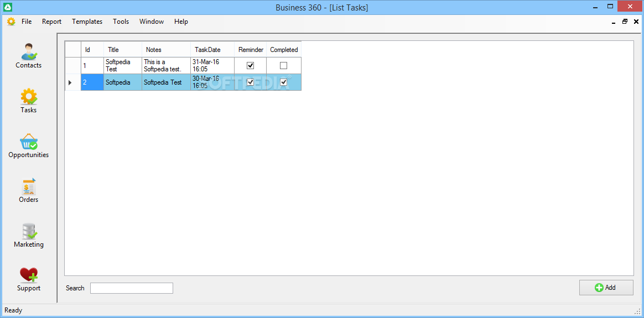
Task: Click the gear icon left of File menu
Action: pos(11,22)
